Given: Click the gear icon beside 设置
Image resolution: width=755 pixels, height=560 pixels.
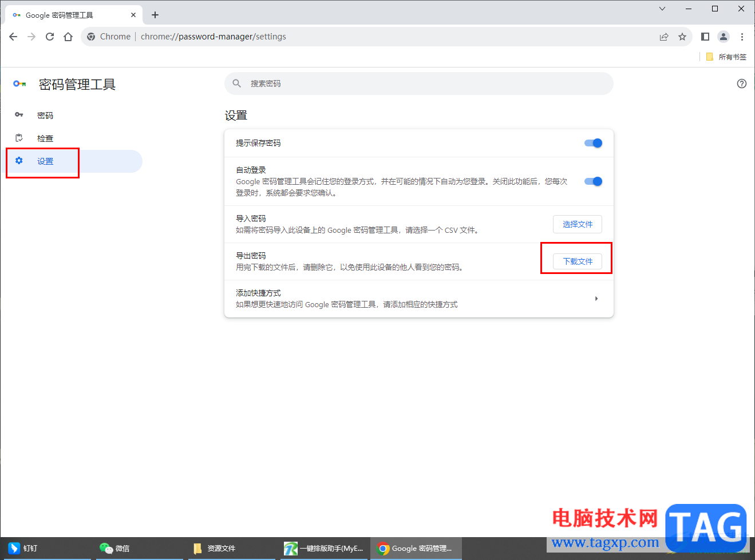Looking at the screenshot, I should click(19, 161).
